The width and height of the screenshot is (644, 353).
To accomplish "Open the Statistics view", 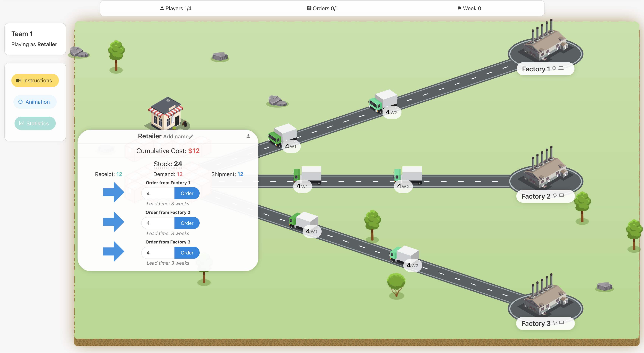I will click(x=35, y=124).
